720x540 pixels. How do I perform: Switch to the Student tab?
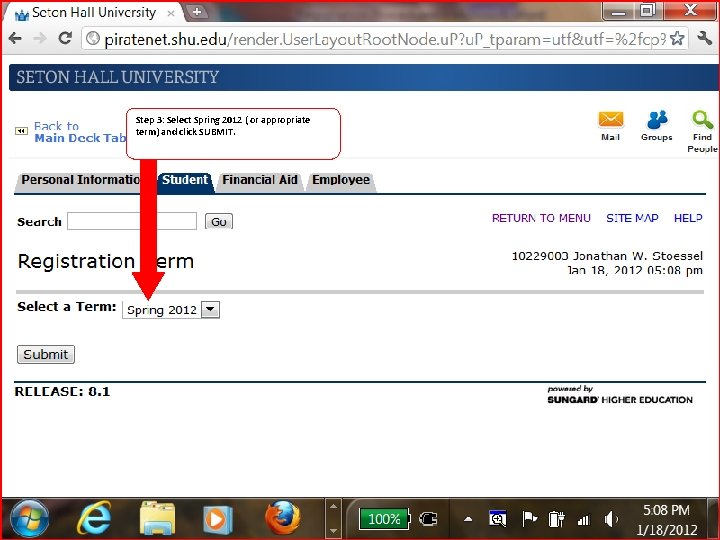point(185,180)
